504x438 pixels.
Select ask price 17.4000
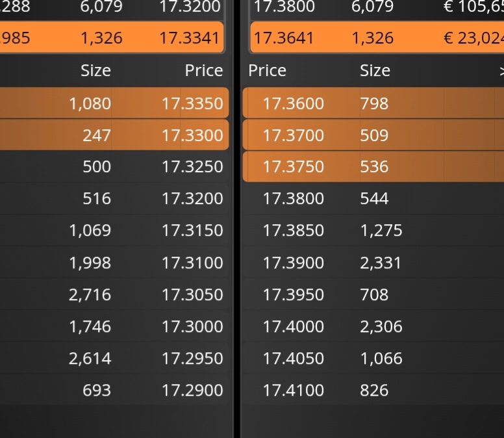tap(293, 326)
